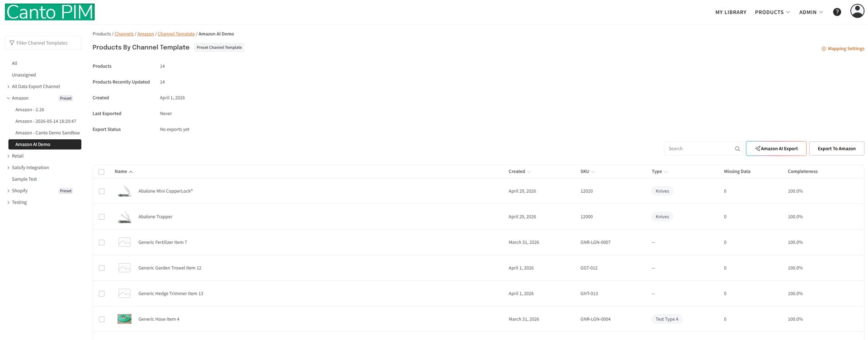The image size is (868, 340).
Task: Click the Knives tag in Abalone Trapper row
Action: [662, 217]
